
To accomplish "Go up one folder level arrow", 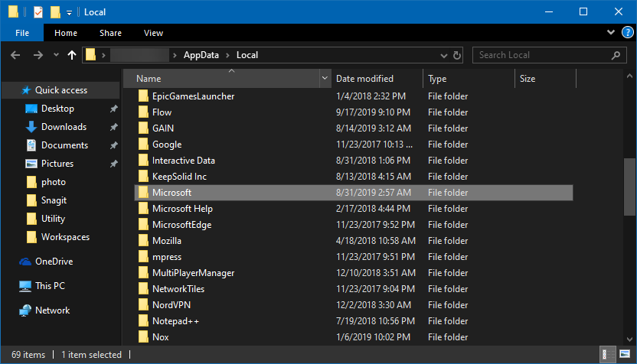I will (x=72, y=55).
